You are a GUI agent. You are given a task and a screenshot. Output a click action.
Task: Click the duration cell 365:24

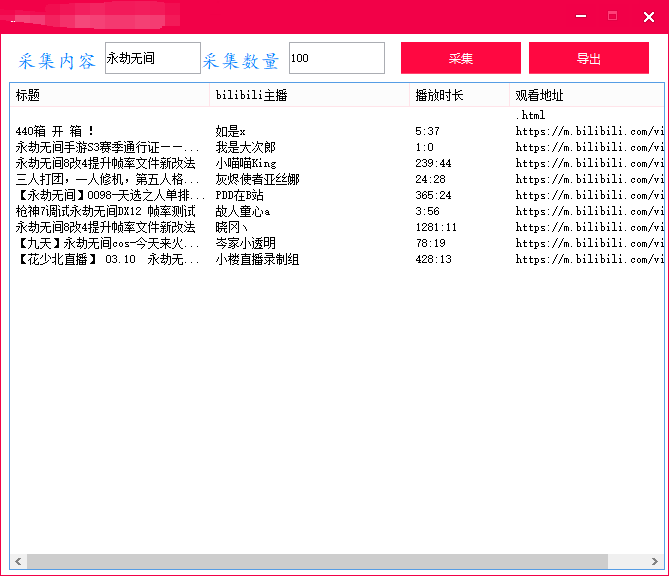433,195
